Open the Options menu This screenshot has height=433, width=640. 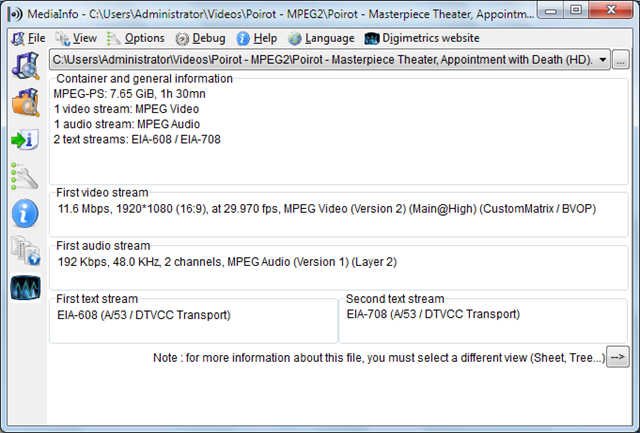coord(136,38)
